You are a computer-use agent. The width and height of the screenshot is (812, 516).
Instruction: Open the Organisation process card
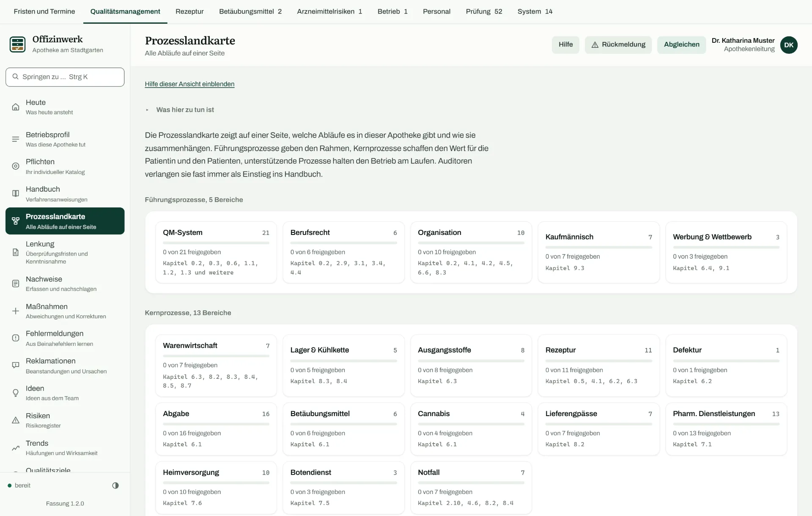pyautogui.click(x=471, y=252)
